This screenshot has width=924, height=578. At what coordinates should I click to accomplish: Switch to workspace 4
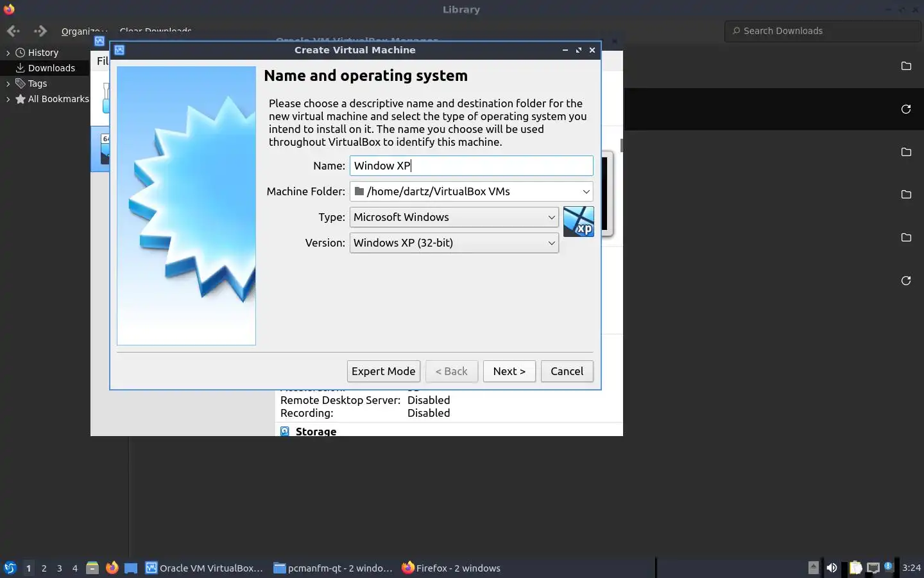point(75,568)
